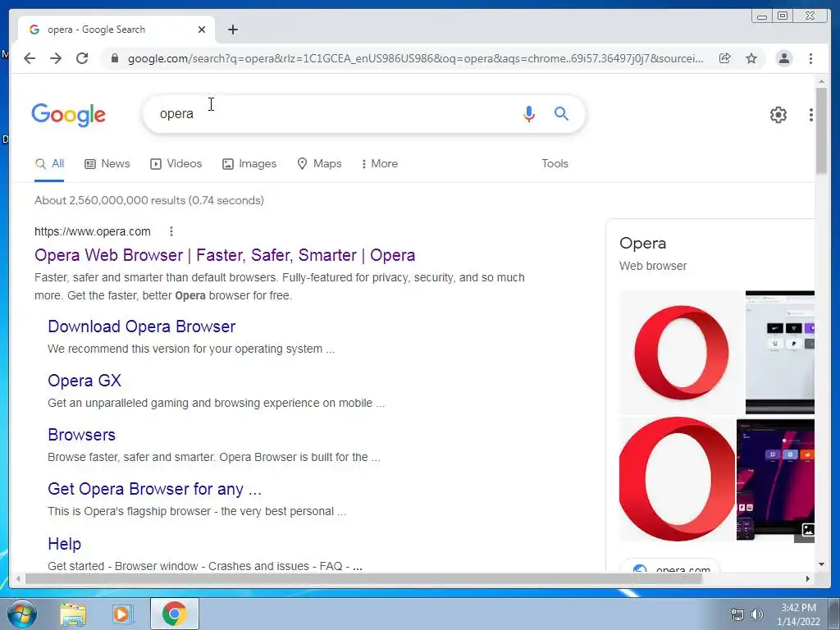Select the All results tab

coord(49,164)
